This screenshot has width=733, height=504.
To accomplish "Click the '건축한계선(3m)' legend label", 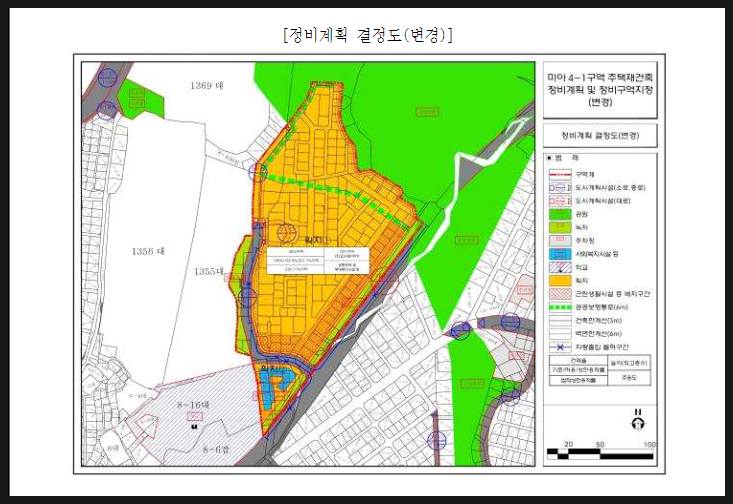I will (x=598, y=321).
